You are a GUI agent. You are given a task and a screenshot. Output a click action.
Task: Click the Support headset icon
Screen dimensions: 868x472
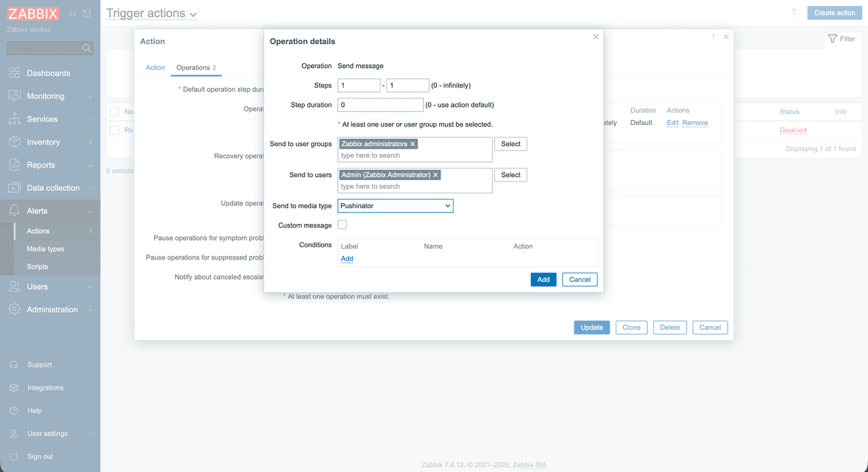14,365
